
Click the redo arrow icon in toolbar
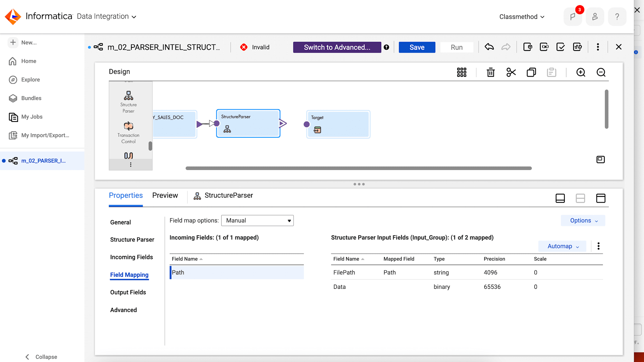(506, 47)
